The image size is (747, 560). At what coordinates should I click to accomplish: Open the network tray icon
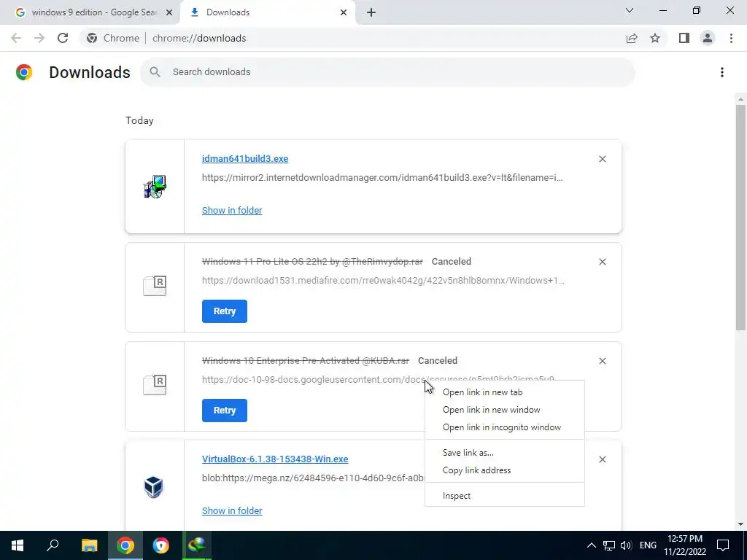(x=609, y=545)
